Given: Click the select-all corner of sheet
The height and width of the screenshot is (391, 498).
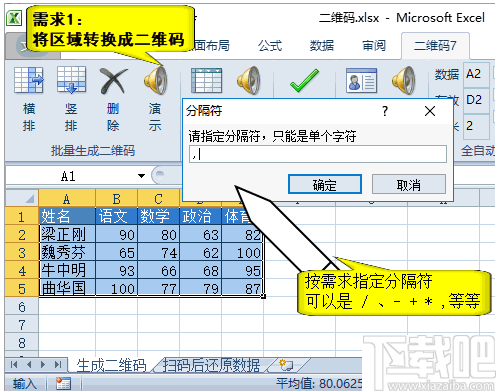Looking at the screenshot, I should click(x=22, y=198).
